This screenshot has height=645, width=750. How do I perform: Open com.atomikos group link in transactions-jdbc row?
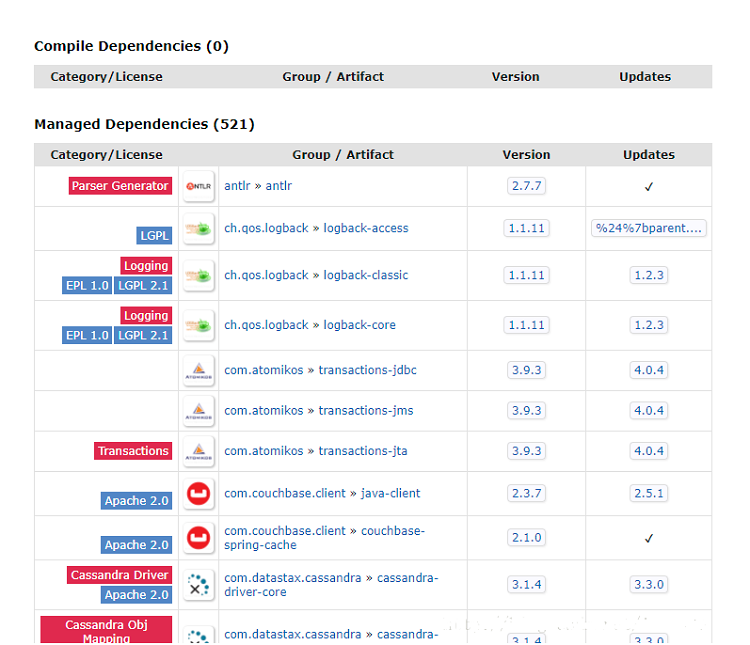(264, 370)
